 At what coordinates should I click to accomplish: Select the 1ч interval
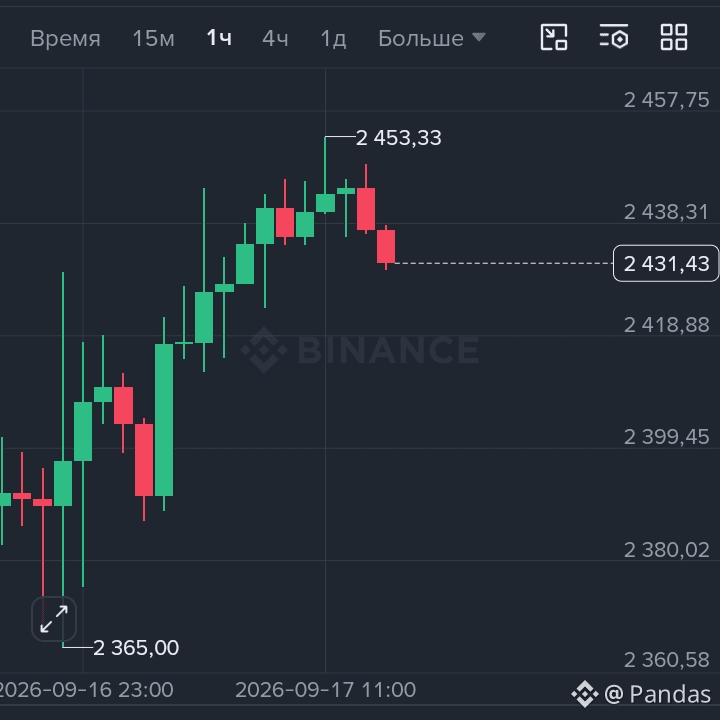coord(219,38)
